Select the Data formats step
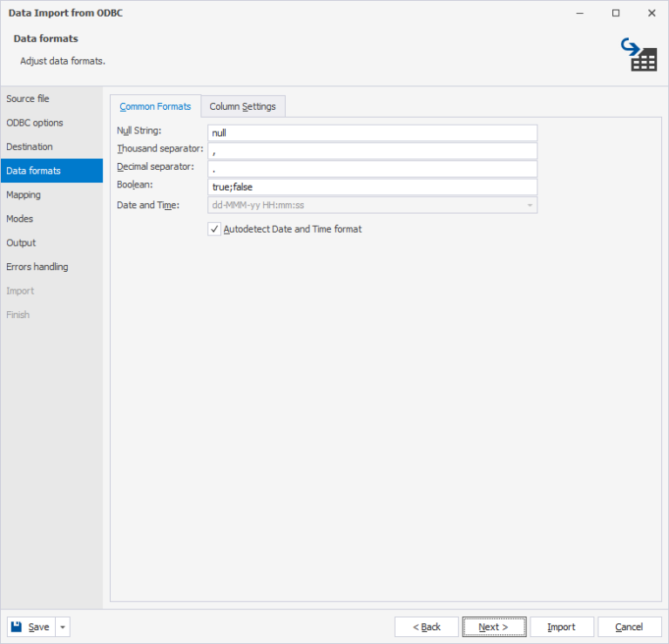 point(51,171)
